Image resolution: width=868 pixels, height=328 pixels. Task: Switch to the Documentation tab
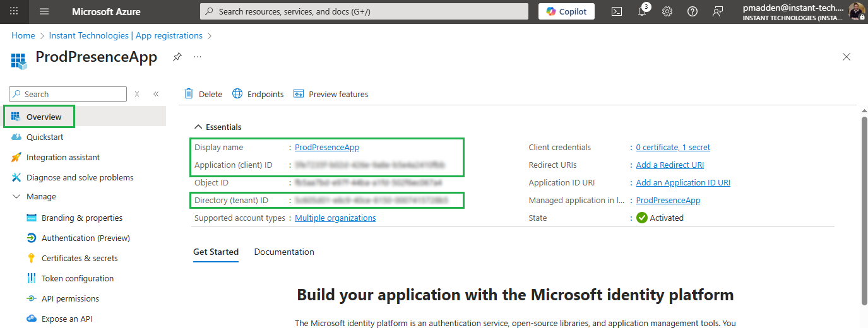pos(284,252)
